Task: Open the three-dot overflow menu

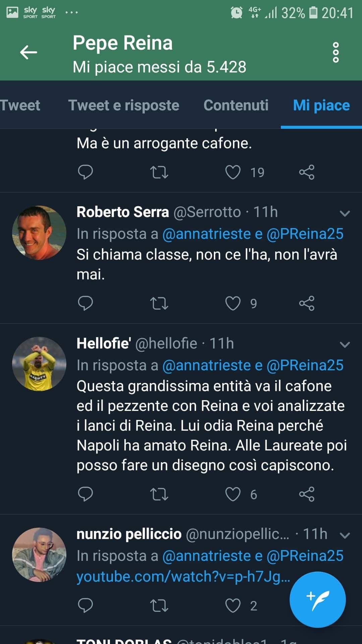Action: (336, 52)
